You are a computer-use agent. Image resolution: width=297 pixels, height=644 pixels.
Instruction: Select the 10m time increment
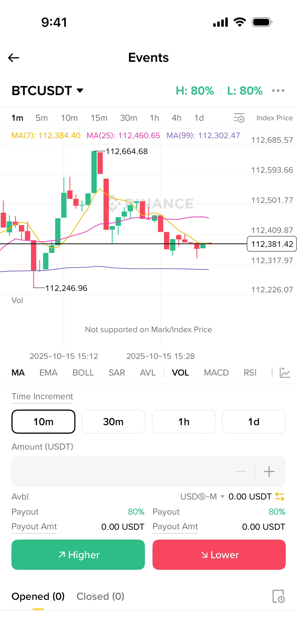coord(43,421)
